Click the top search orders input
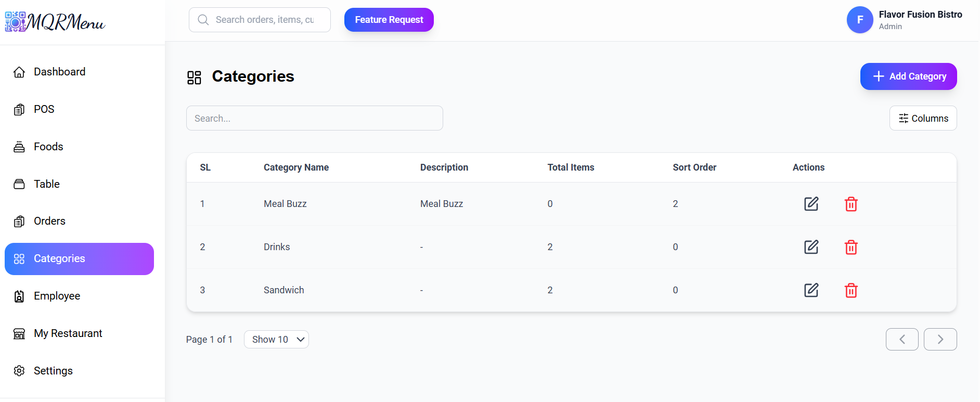This screenshot has width=980, height=402. pos(264,20)
